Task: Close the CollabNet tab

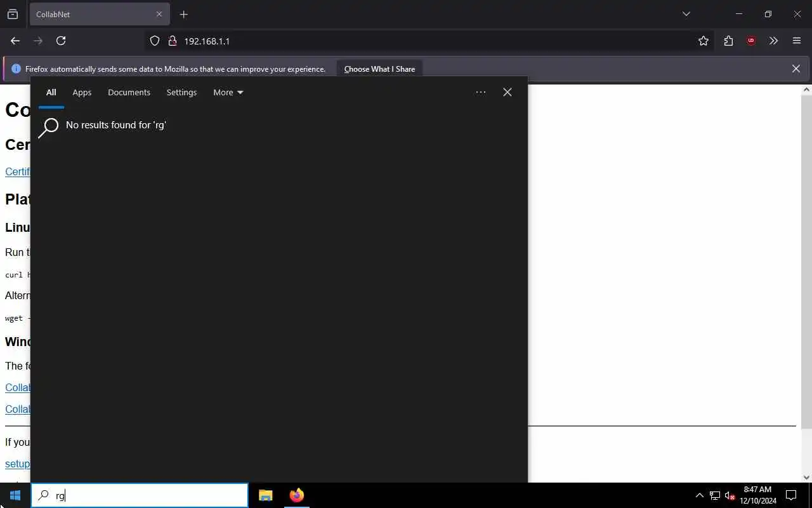Action: [x=159, y=14]
